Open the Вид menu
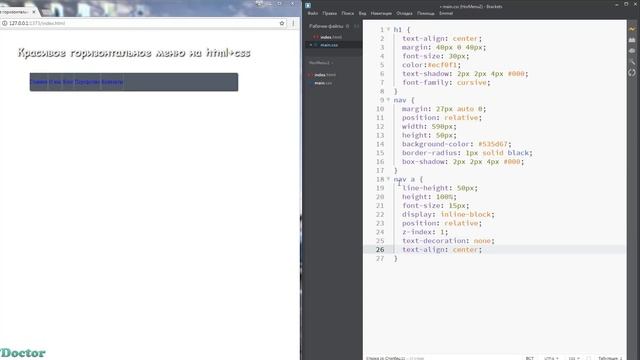 click(362, 13)
